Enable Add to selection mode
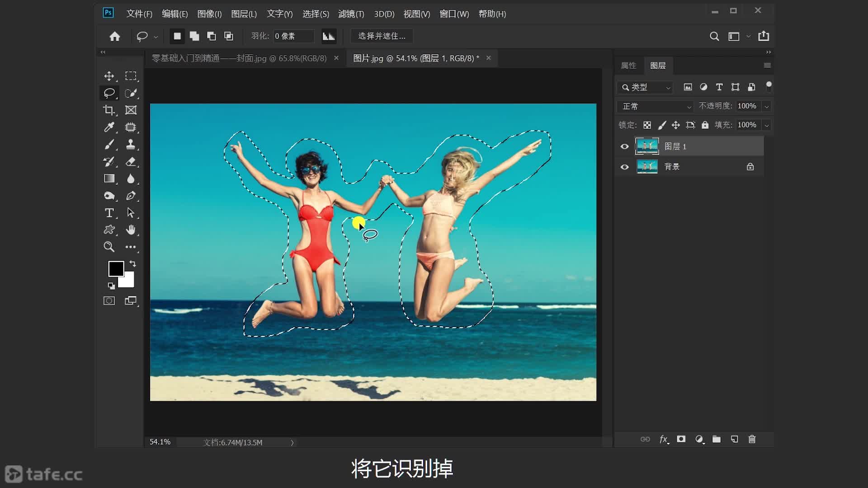The image size is (868, 488). coord(194,36)
